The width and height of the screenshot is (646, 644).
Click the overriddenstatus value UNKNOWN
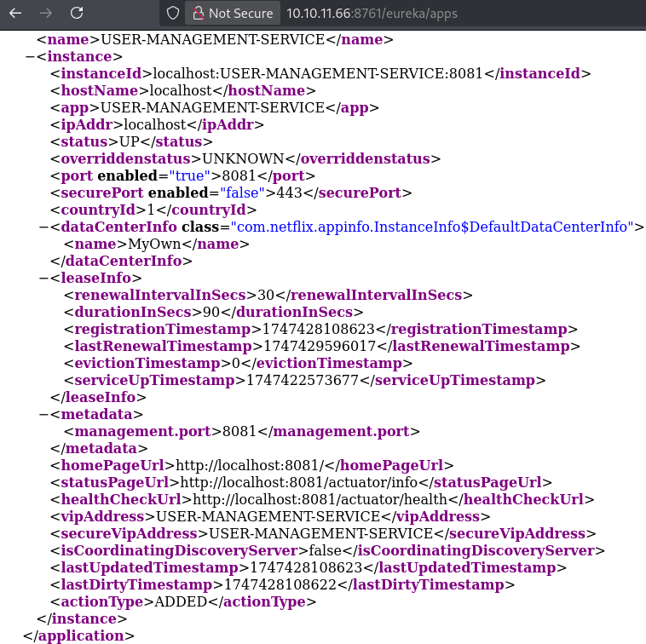click(243, 158)
